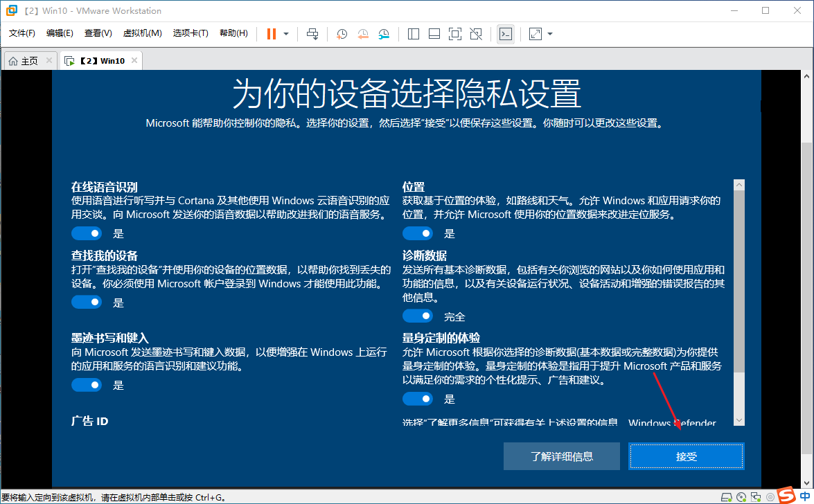
Task: Click the Sogou input method S icon
Action: (x=786, y=495)
